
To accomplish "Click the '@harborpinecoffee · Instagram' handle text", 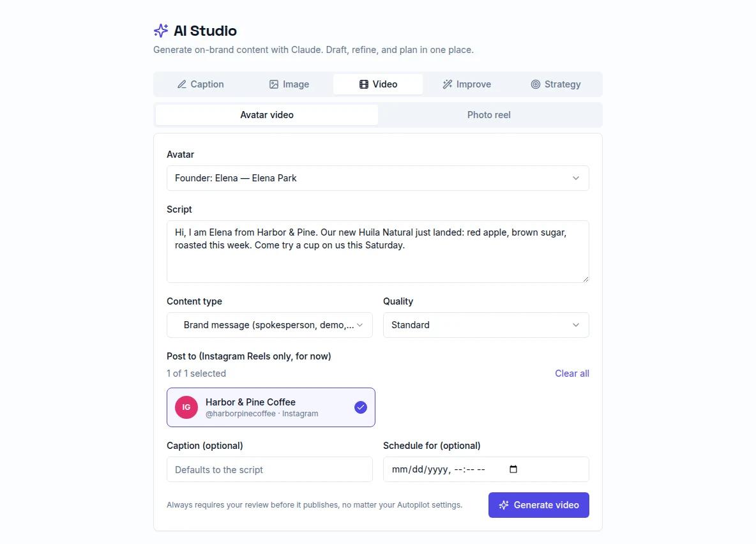I will [262, 414].
